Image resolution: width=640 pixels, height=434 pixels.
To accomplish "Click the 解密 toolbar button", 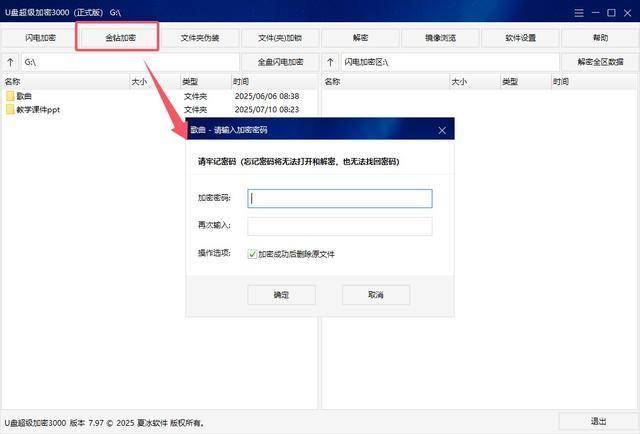I will coord(360,38).
